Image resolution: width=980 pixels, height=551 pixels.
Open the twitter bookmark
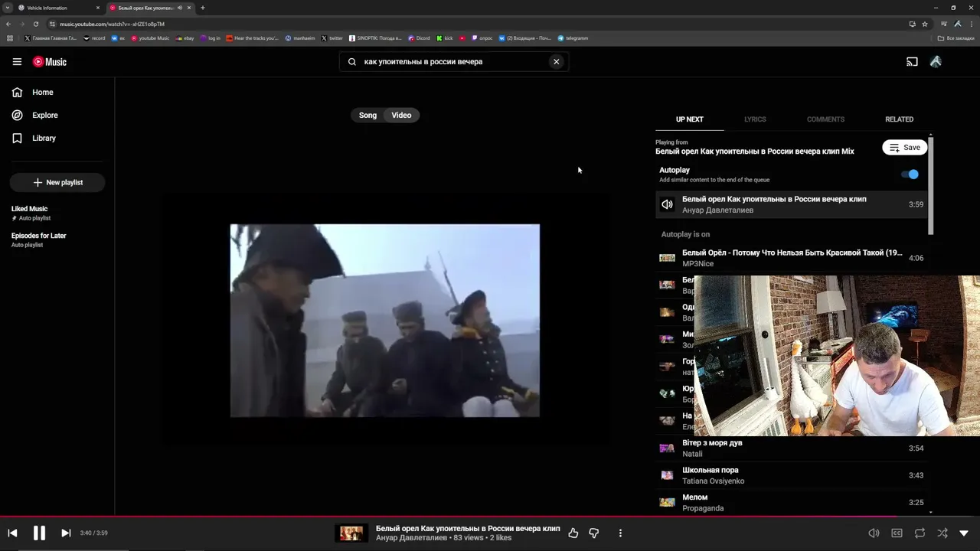coord(332,38)
